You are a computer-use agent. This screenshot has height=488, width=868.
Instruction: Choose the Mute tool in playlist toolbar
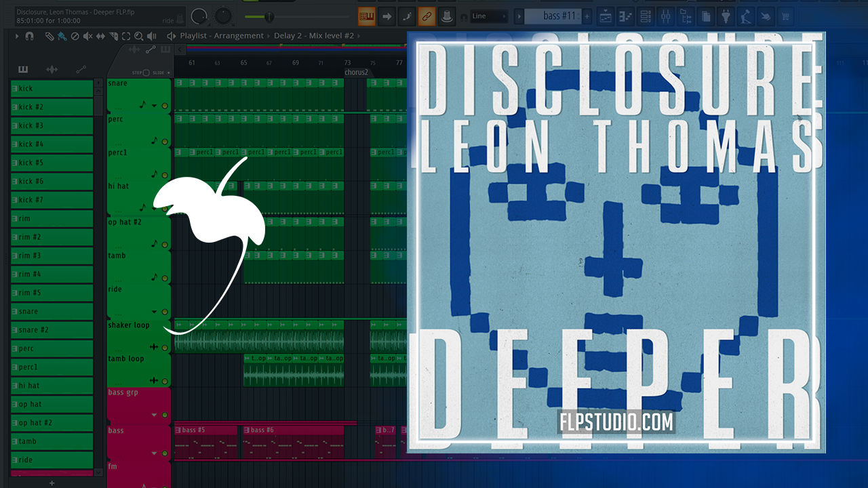87,36
